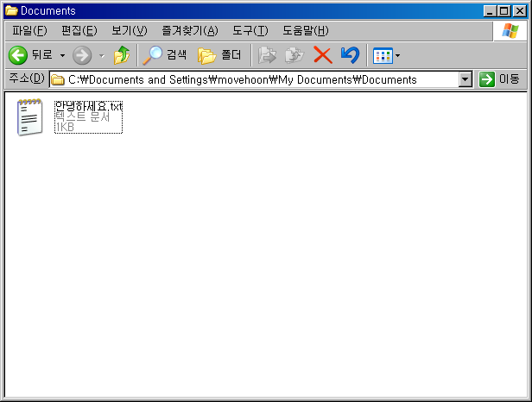Click the Windows flag logo
The width and height of the screenshot is (532, 402).
point(510,31)
